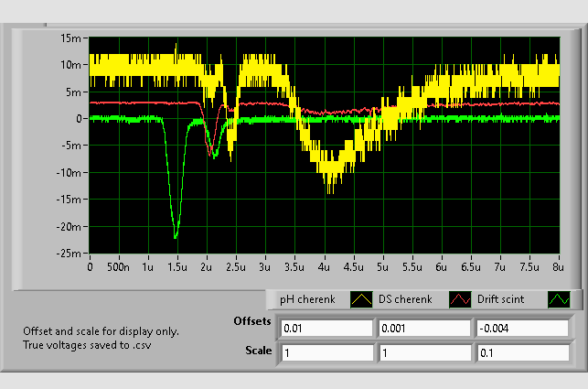Click the Offsets field showing -0.004
This screenshot has height=389, width=588.
[x=521, y=328]
